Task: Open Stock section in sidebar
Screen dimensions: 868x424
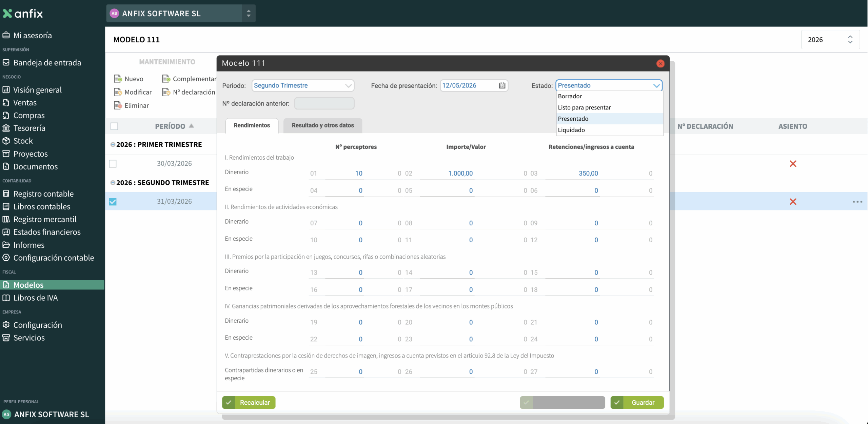Action: [x=23, y=141]
